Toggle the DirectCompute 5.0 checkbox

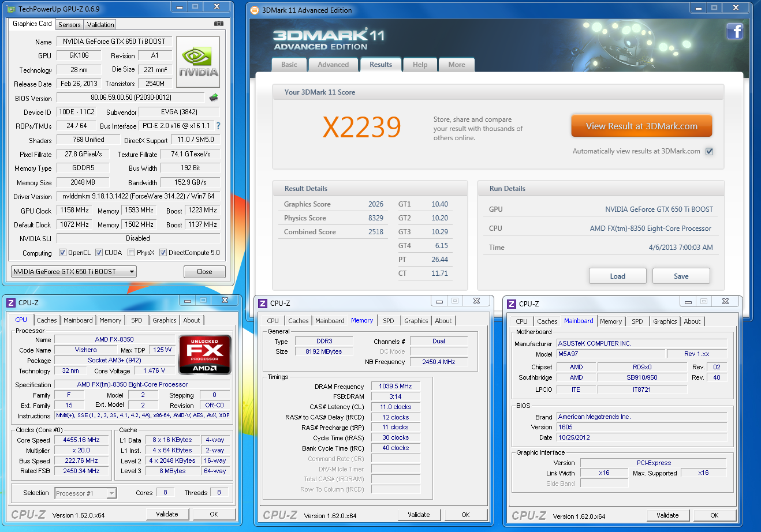(x=163, y=253)
